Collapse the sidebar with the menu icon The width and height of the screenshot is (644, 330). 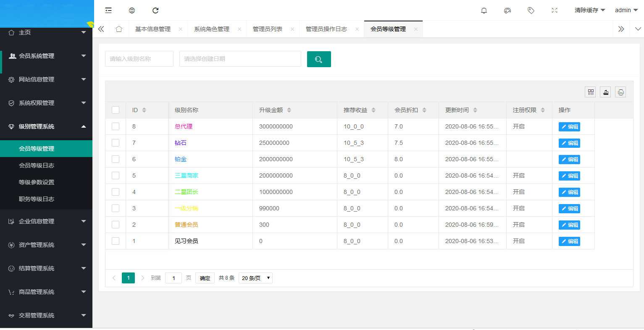pyautogui.click(x=108, y=10)
